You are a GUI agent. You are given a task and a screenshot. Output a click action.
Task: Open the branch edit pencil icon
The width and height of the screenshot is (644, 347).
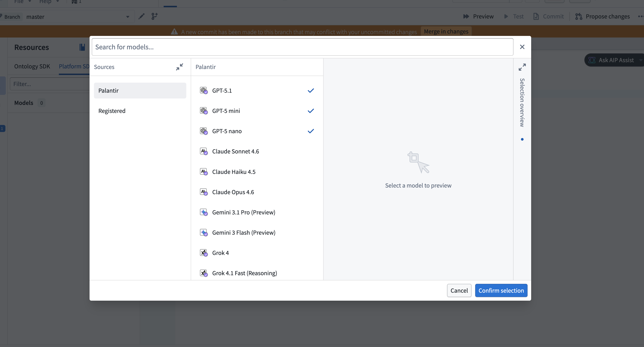[141, 16]
